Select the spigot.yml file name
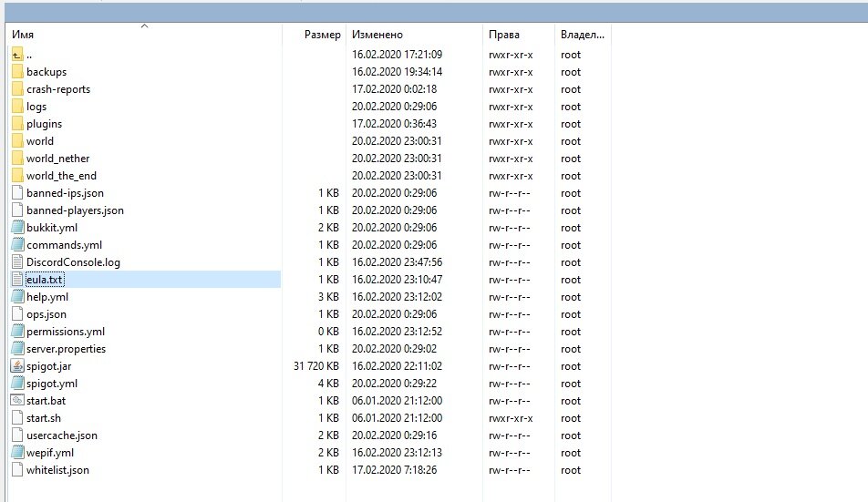The height and width of the screenshot is (502, 868). [52, 384]
